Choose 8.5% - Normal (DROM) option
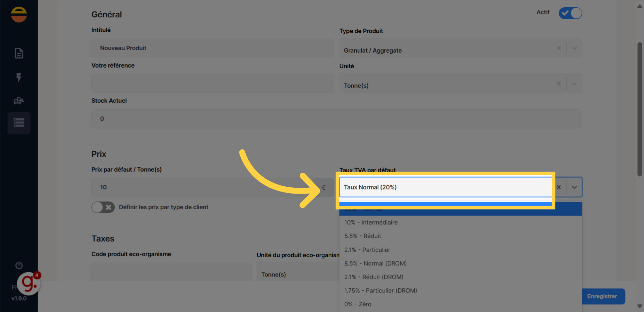 (x=461, y=264)
